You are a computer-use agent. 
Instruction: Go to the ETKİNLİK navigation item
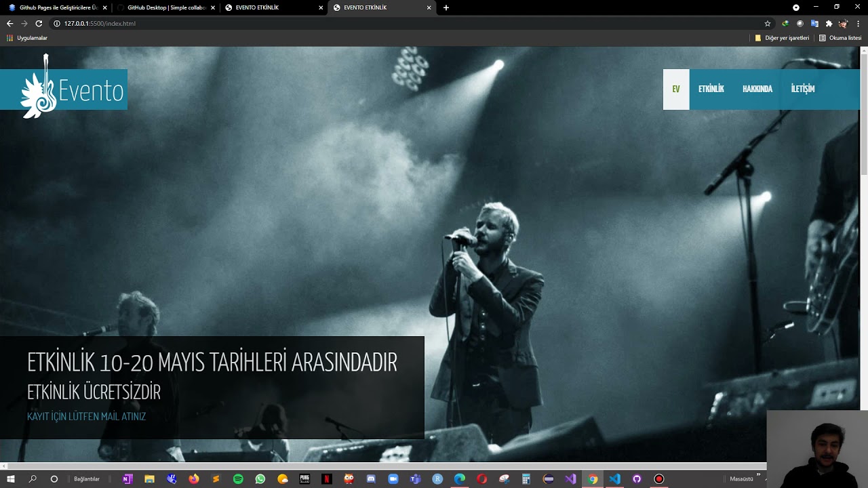click(711, 89)
